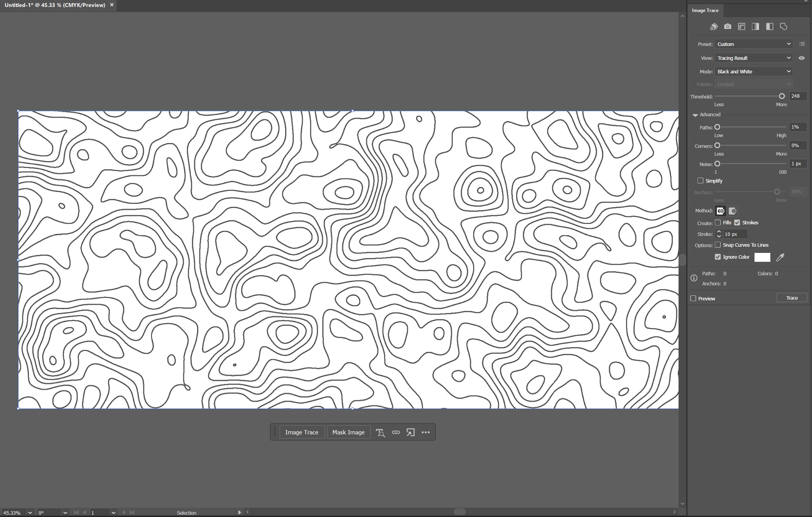
Task: Enable the Fills checkbox
Action: (718, 223)
